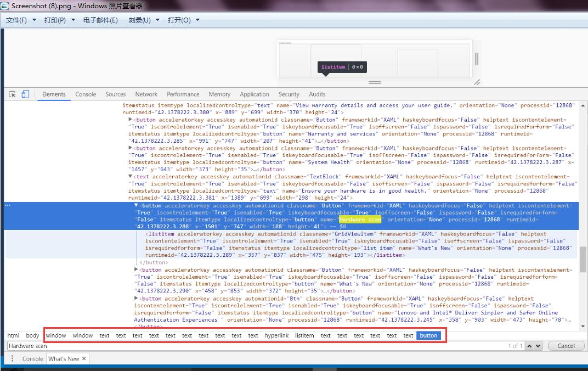Select the What's New listitem node
The width and height of the screenshot is (588, 371).
pyautogui.click(x=291, y=244)
